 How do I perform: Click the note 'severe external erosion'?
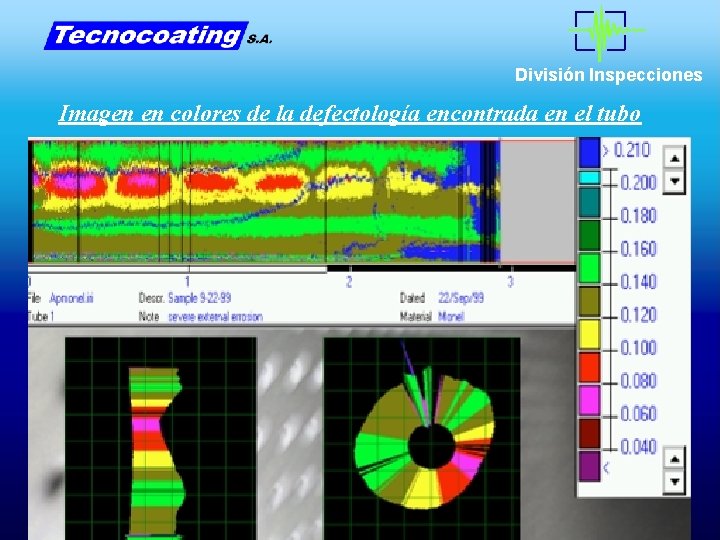(x=215, y=317)
